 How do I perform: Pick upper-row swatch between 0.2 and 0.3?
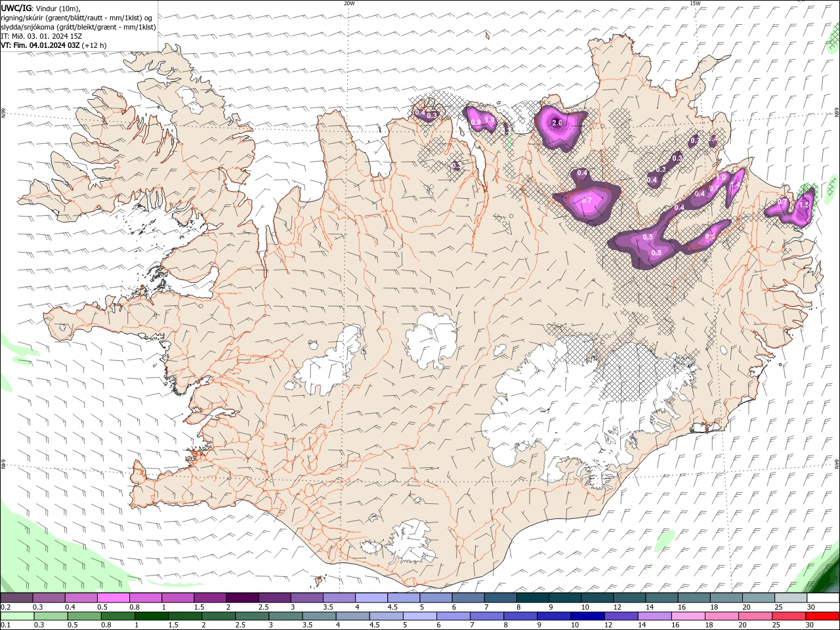(x=16, y=598)
